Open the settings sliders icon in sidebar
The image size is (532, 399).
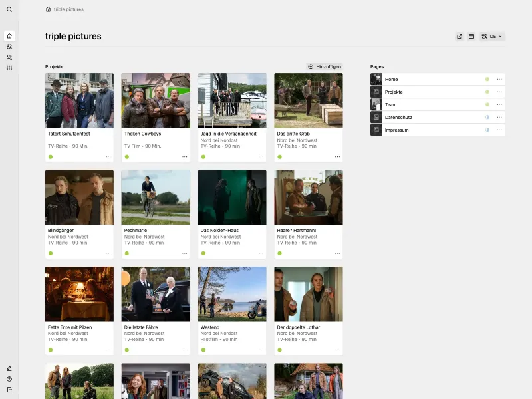pyautogui.click(x=9, y=68)
